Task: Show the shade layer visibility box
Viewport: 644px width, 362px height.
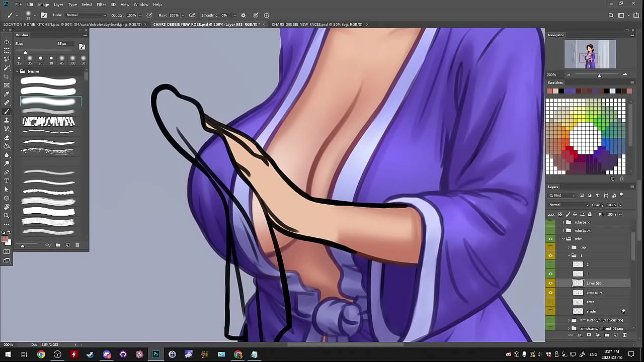Action: tap(550, 311)
